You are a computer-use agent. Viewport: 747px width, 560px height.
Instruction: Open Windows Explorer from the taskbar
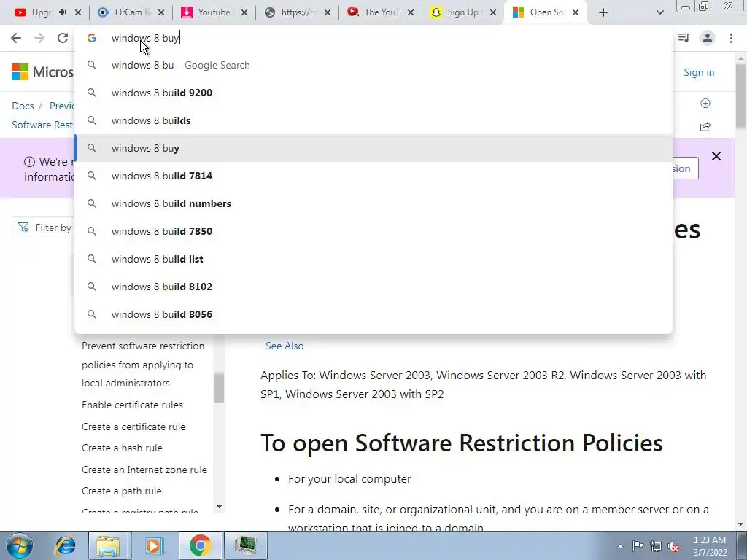coord(108,545)
